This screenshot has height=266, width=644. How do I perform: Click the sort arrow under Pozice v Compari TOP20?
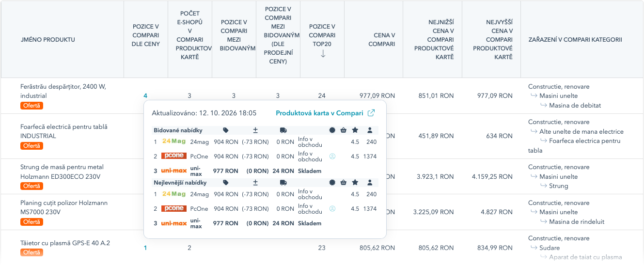tap(323, 53)
